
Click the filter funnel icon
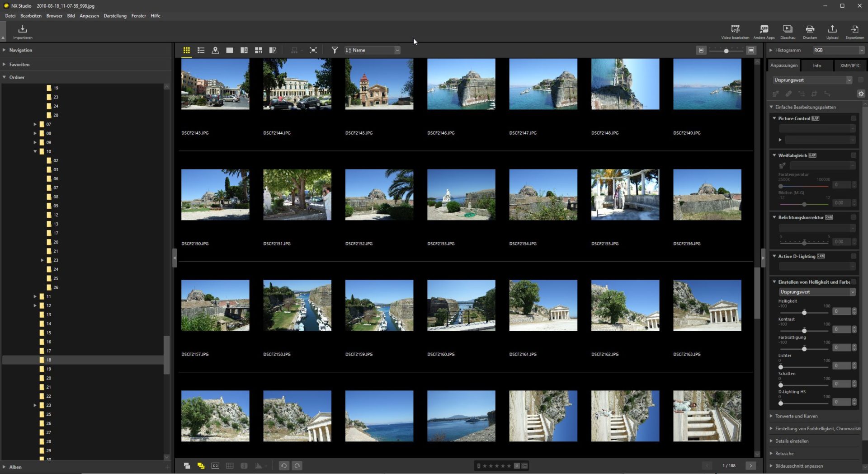point(335,50)
